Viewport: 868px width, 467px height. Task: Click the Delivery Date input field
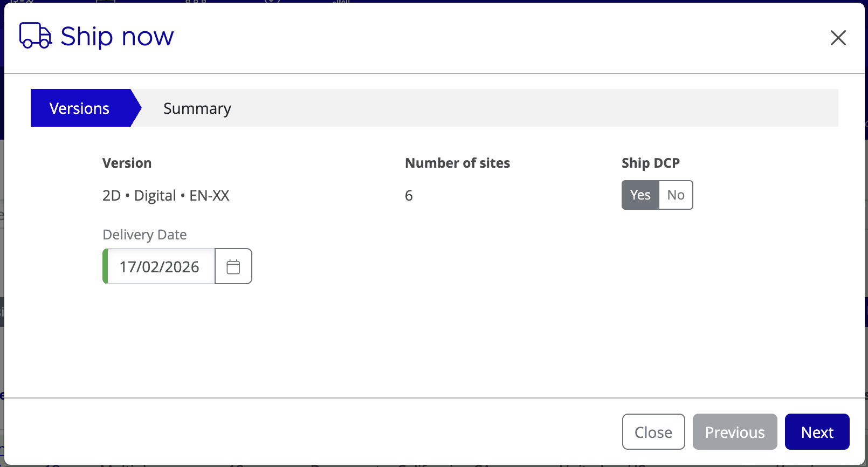(160, 266)
